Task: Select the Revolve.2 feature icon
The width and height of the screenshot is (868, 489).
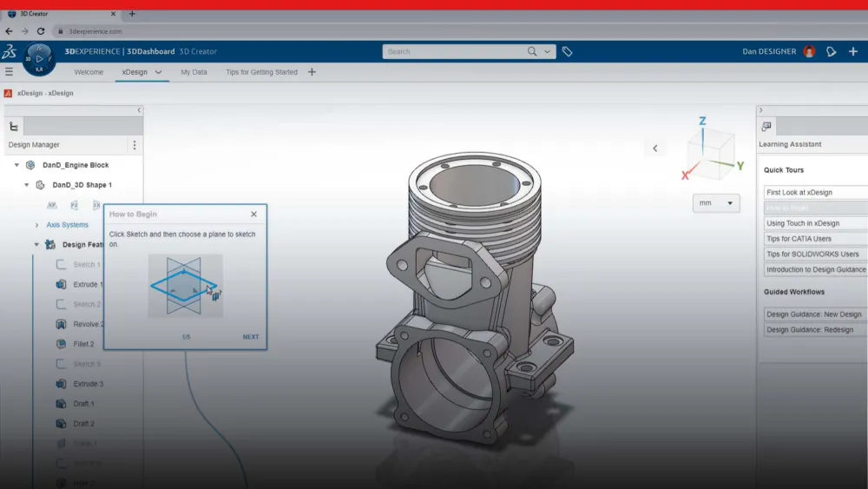Action: point(61,325)
